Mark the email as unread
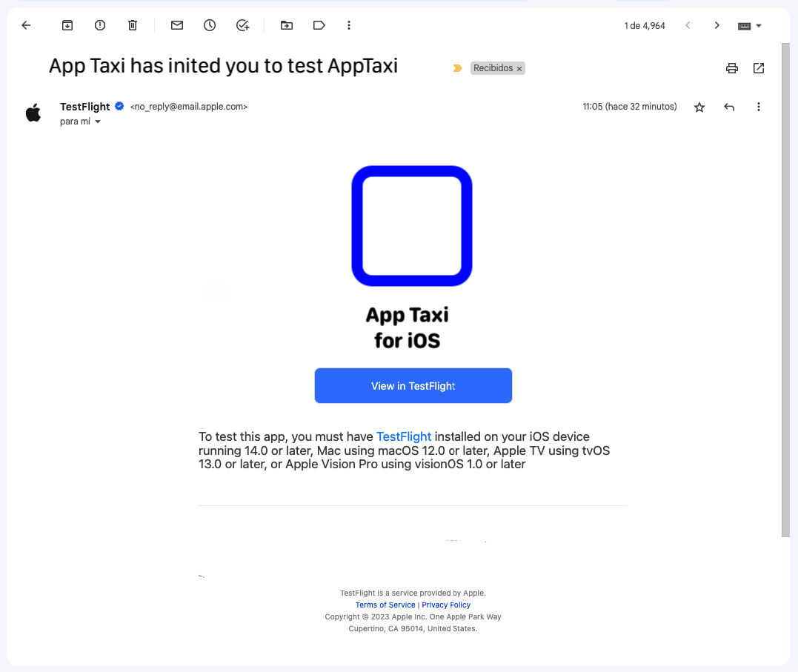The height and width of the screenshot is (672, 798). point(177,25)
